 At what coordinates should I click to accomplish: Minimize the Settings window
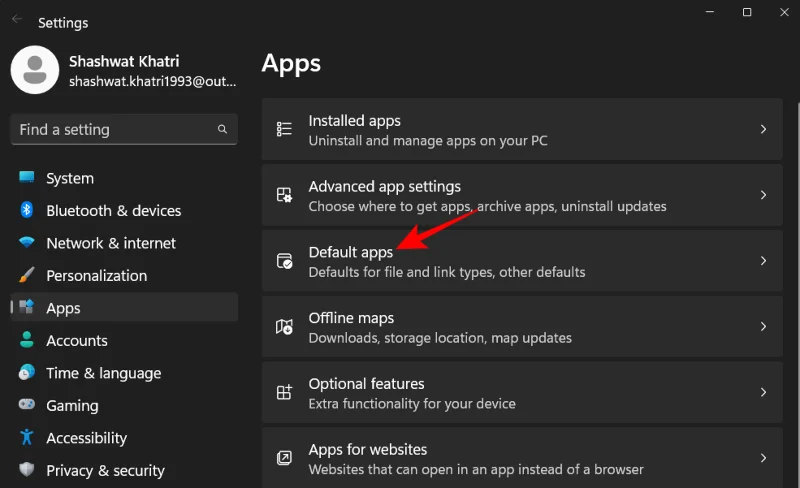(710, 12)
